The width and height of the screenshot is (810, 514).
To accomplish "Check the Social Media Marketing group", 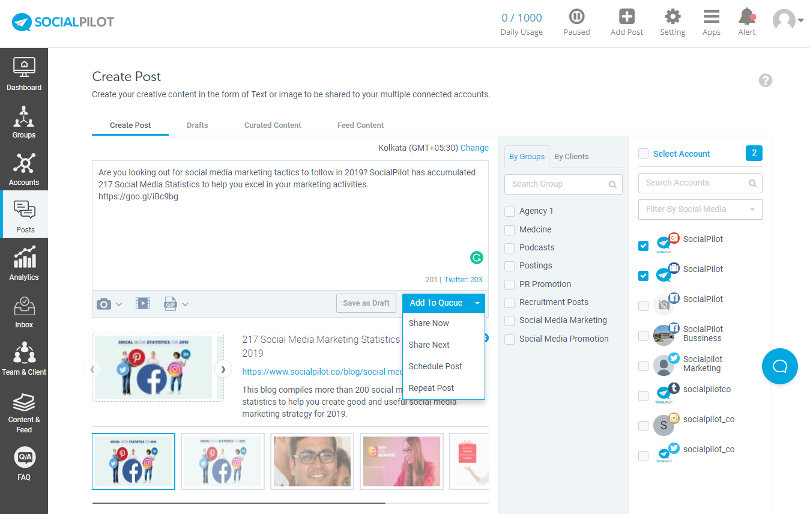I will [509, 321].
